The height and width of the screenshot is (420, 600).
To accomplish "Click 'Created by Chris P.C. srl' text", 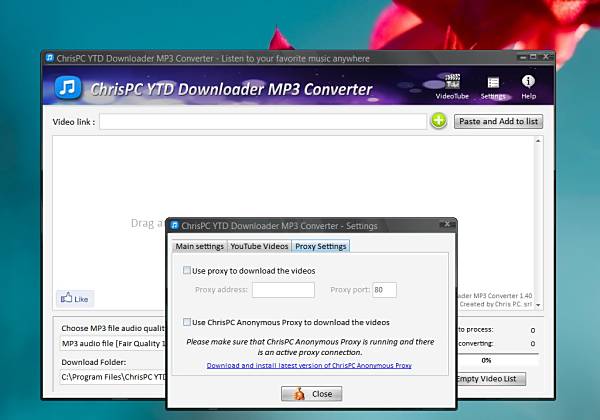I will (x=496, y=304).
